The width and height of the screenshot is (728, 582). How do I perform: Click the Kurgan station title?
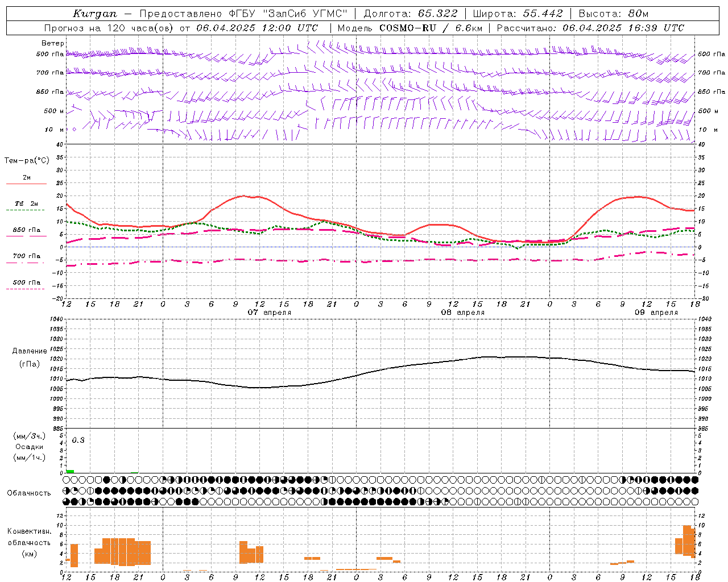coord(95,14)
